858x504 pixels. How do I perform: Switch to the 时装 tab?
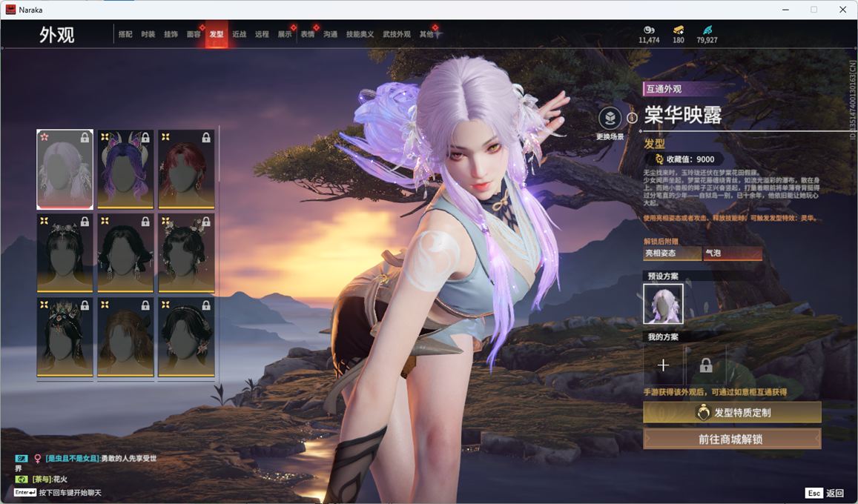click(148, 34)
